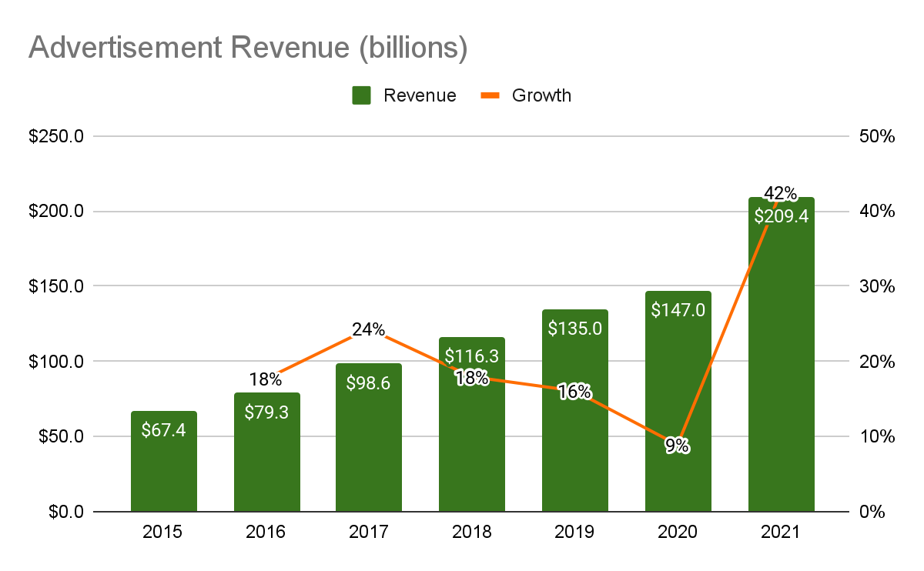Select the 2020 bar labeled $147.0

pos(678,402)
